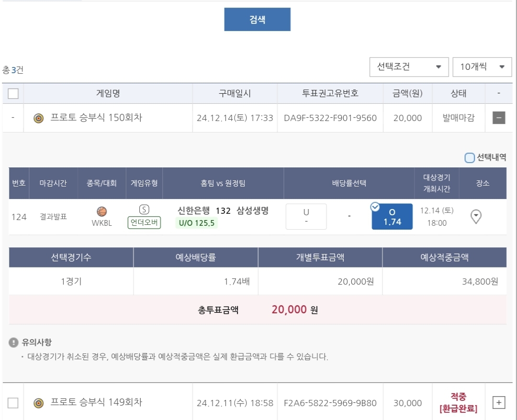Open the 10개씩 page-size dropdown
This screenshot has height=420, width=517.
[x=482, y=67]
